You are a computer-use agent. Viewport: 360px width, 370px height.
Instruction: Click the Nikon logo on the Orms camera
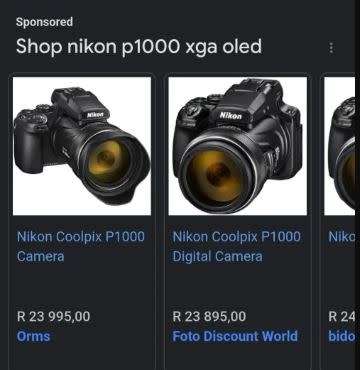click(95, 115)
